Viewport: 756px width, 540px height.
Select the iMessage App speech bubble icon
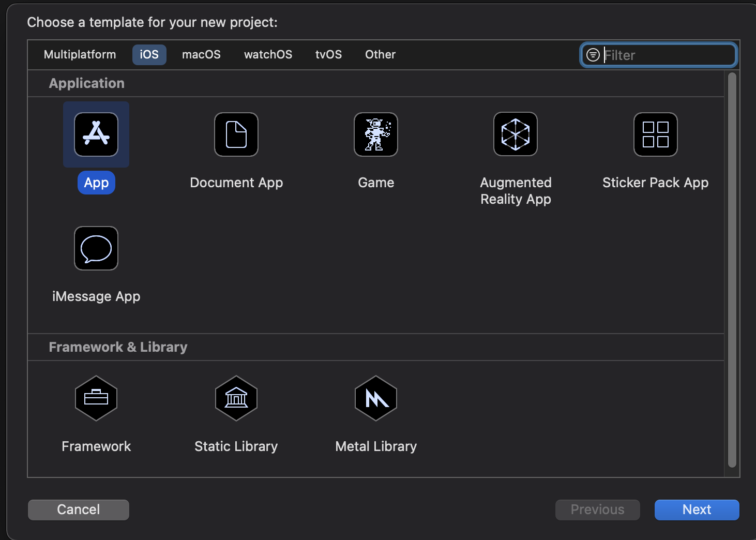(x=96, y=248)
